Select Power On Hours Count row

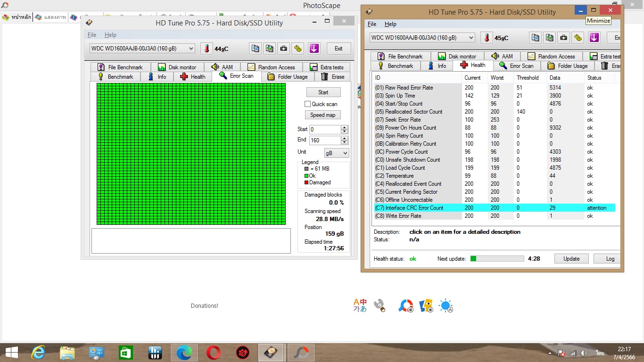(x=495, y=128)
